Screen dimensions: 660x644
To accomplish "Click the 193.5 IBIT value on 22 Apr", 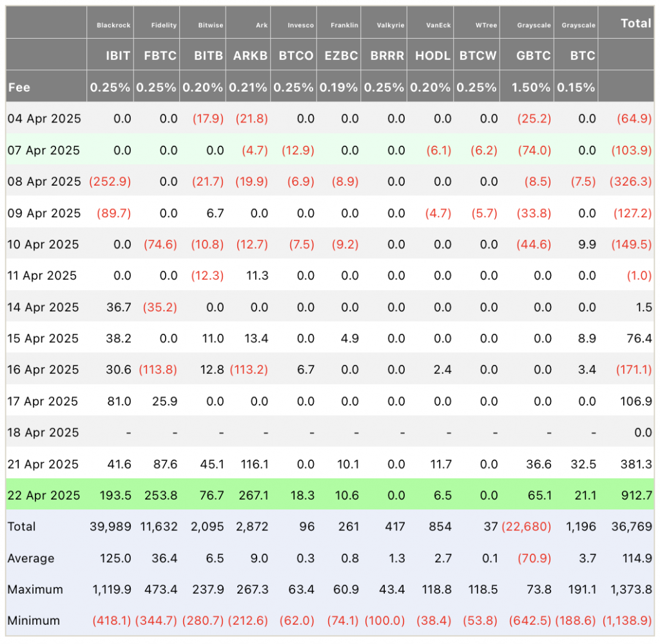I will (115, 495).
